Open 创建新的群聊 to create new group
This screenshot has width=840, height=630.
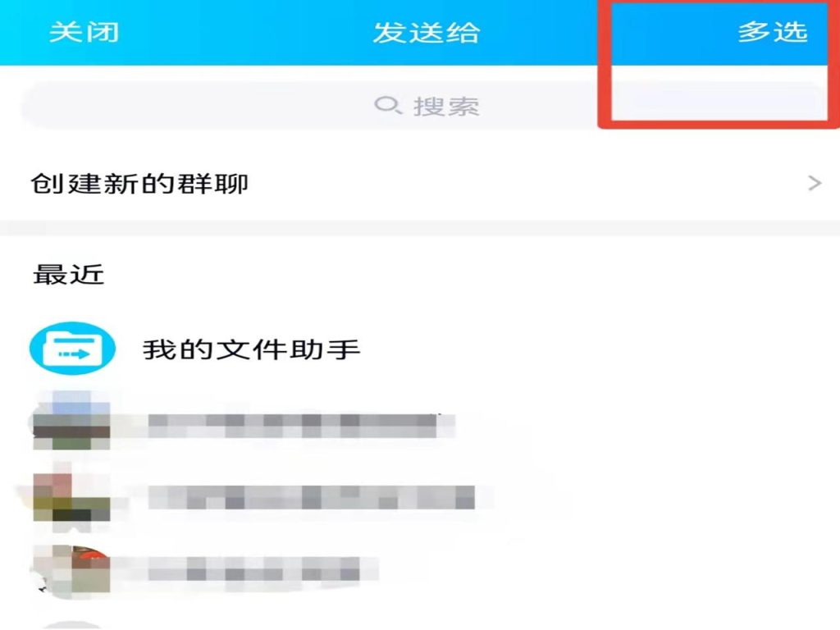pyautogui.click(x=420, y=184)
